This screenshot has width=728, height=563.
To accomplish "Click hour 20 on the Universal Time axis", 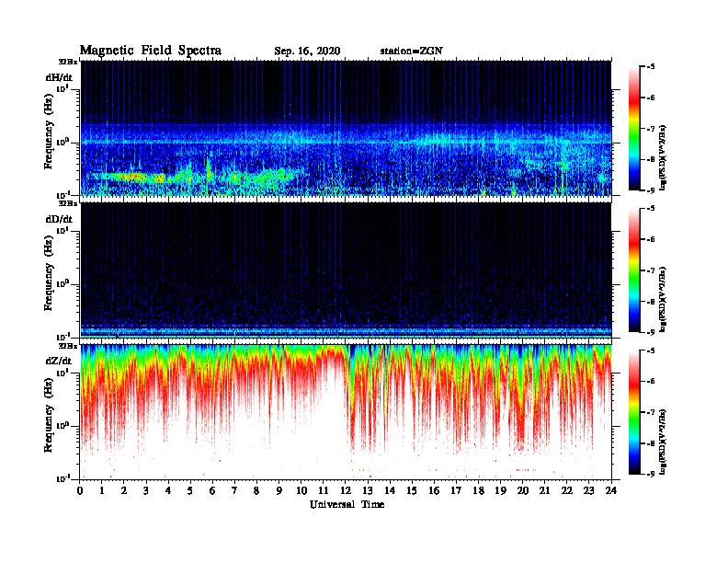I will [522, 490].
